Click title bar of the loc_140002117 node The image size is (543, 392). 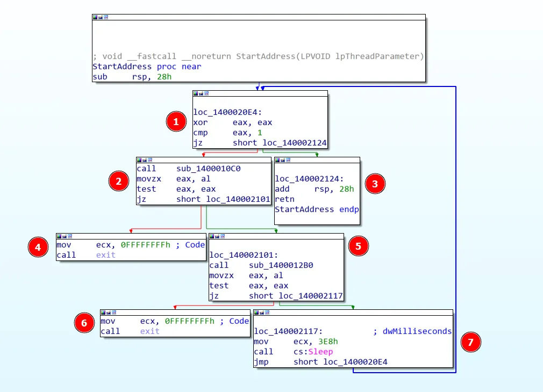(x=353, y=313)
